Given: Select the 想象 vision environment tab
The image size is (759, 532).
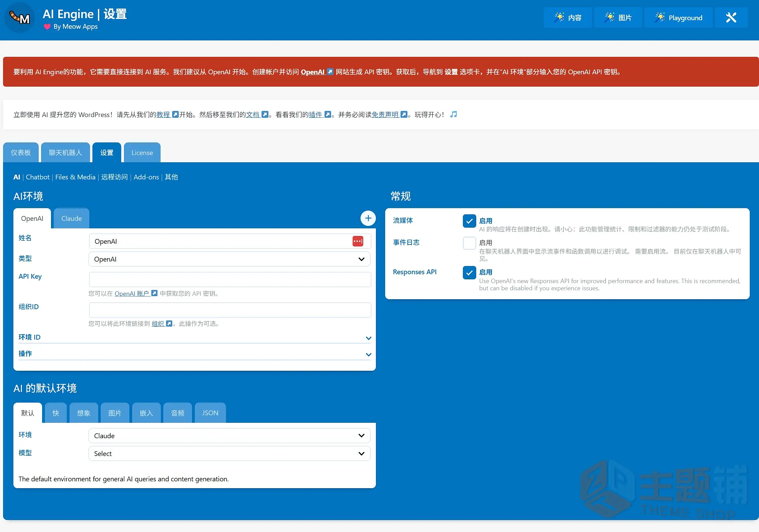Looking at the screenshot, I should [84, 413].
